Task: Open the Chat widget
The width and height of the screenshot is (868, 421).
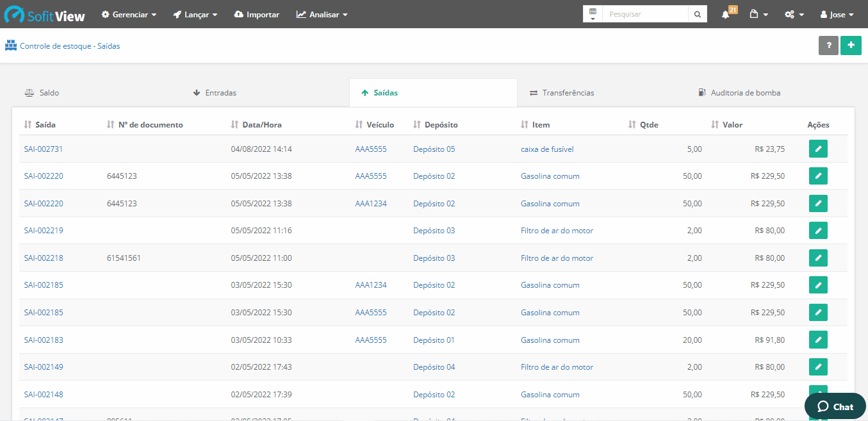Action: point(835,406)
